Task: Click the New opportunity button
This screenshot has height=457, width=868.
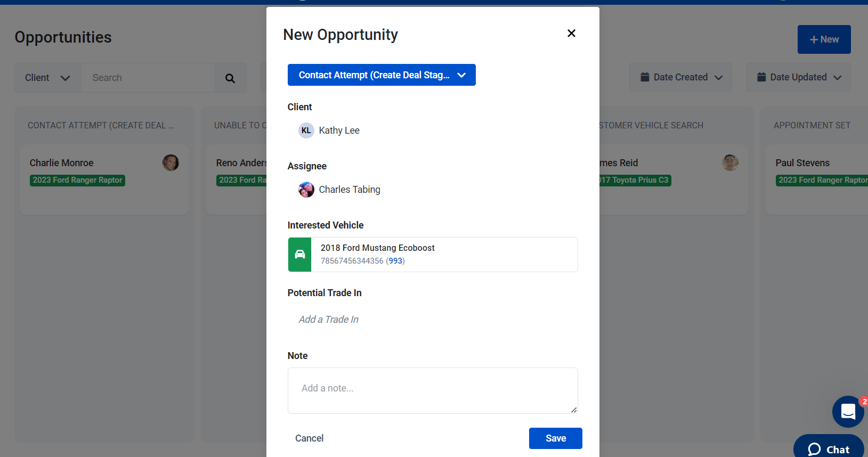Action: tap(824, 39)
